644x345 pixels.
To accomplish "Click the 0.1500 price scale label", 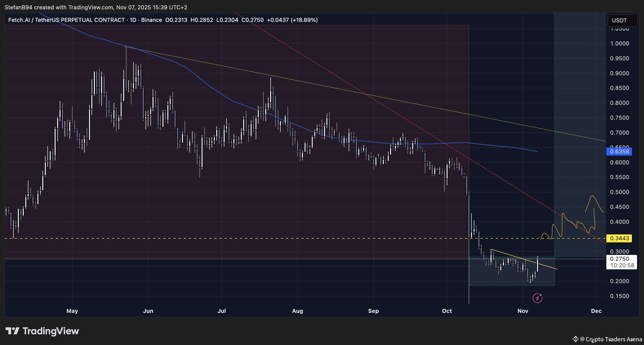I will pyautogui.click(x=620, y=296).
